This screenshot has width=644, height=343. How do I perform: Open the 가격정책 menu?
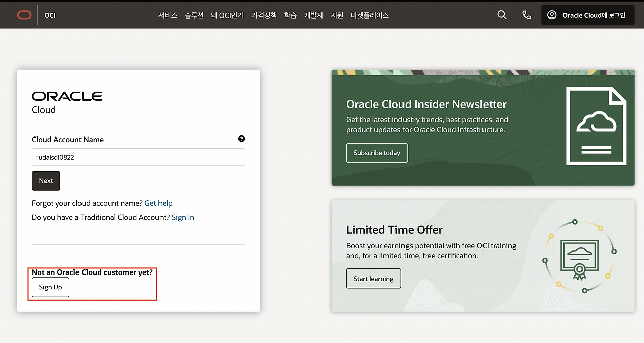coord(264,15)
